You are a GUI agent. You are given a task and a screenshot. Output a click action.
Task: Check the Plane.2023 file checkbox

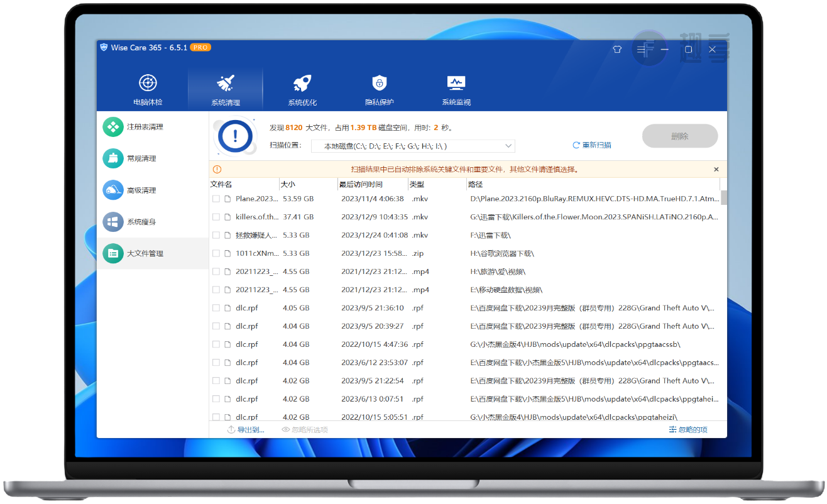216,199
